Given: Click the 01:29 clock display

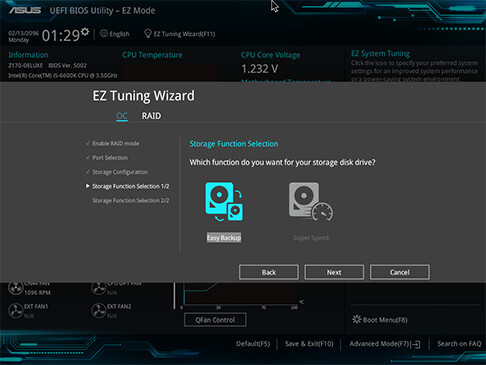Looking at the screenshot, I should click(61, 35).
